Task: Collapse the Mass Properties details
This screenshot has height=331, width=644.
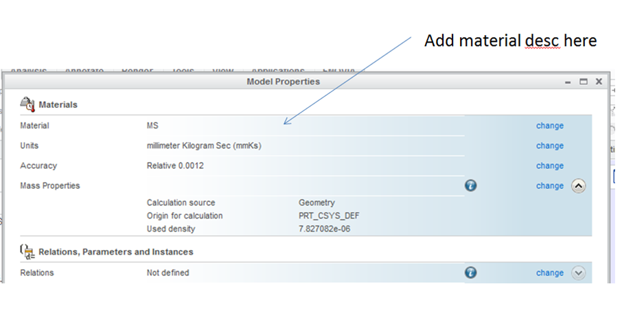Action: click(x=578, y=186)
